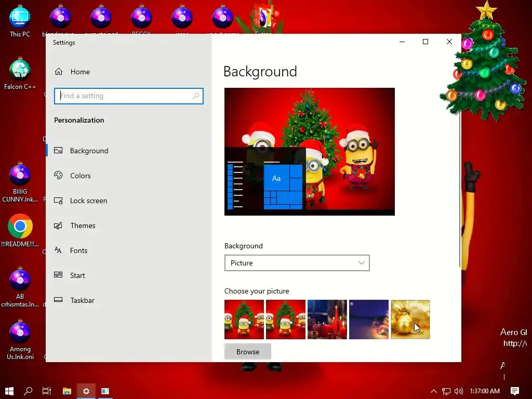Select Among Us.lnk.oni desktop icon
Screen dimensions: 532x399
[20, 340]
